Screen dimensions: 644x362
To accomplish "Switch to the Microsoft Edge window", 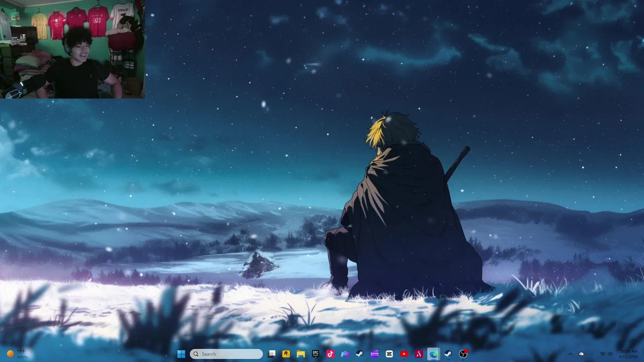I will click(x=433, y=354).
